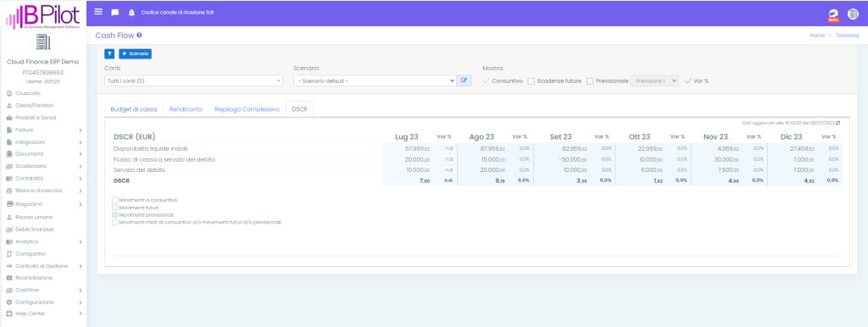Open the filter funnel button
This screenshot has width=868, height=327.
(x=109, y=53)
